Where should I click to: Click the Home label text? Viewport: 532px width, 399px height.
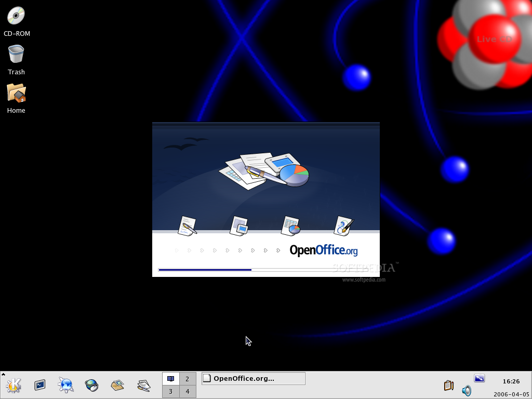pyautogui.click(x=16, y=110)
